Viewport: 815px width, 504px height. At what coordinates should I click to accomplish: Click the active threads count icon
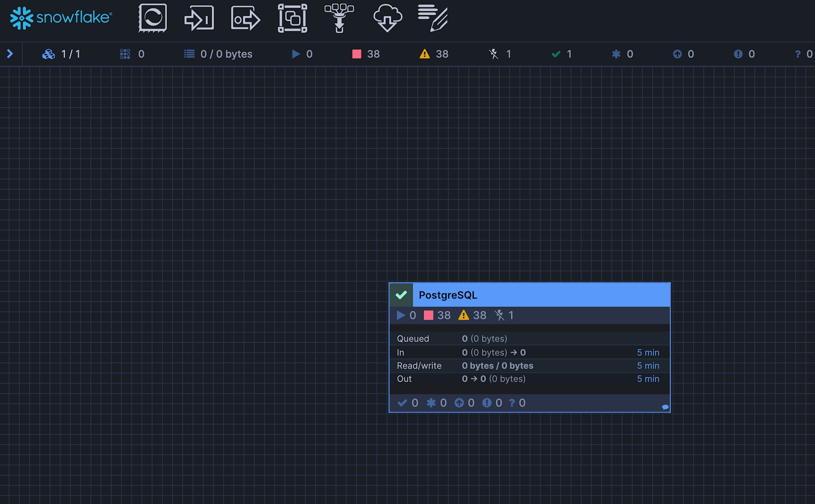[125, 54]
